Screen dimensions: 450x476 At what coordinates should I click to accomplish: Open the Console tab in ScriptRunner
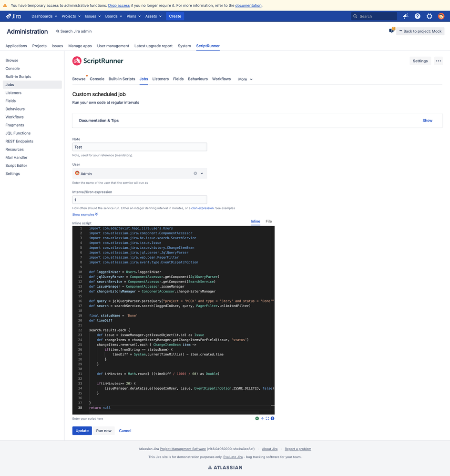pyautogui.click(x=97, y=79)
